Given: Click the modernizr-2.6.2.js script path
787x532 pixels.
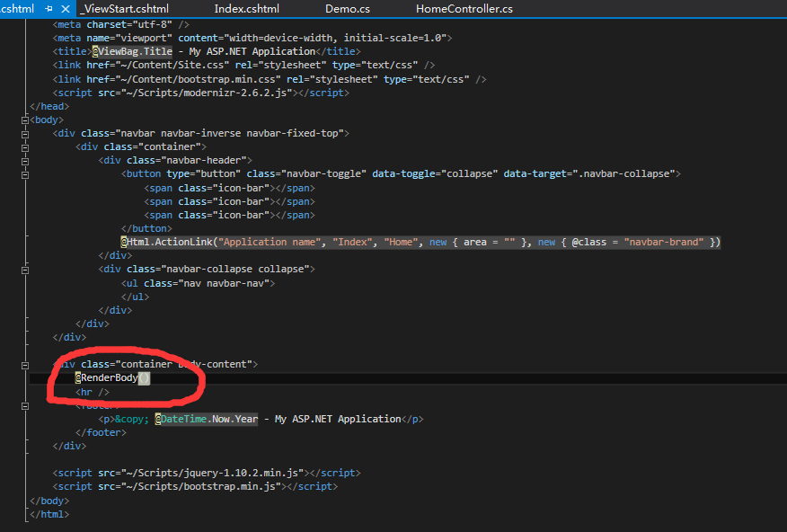Looking at the screenshot, I should pos(207,93).
